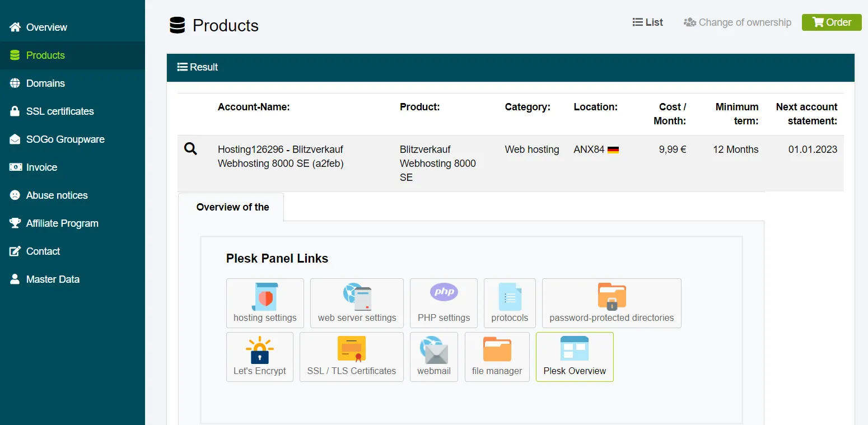
Task: Open Master Data from the sidebar
Action: (72, 279)
